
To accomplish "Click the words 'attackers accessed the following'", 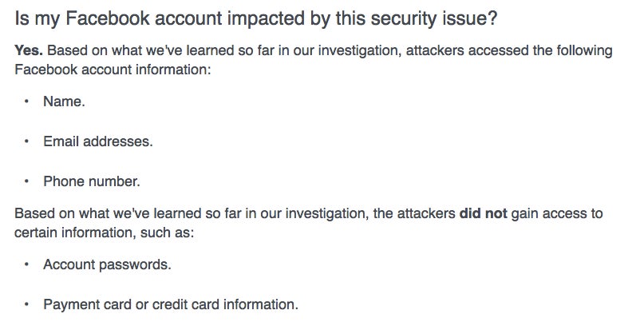I will tap(509, 50).
